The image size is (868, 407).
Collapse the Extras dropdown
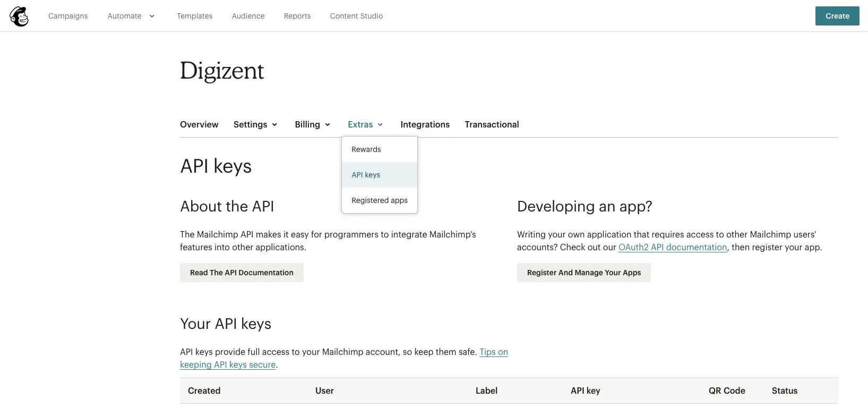pos(365,124)
